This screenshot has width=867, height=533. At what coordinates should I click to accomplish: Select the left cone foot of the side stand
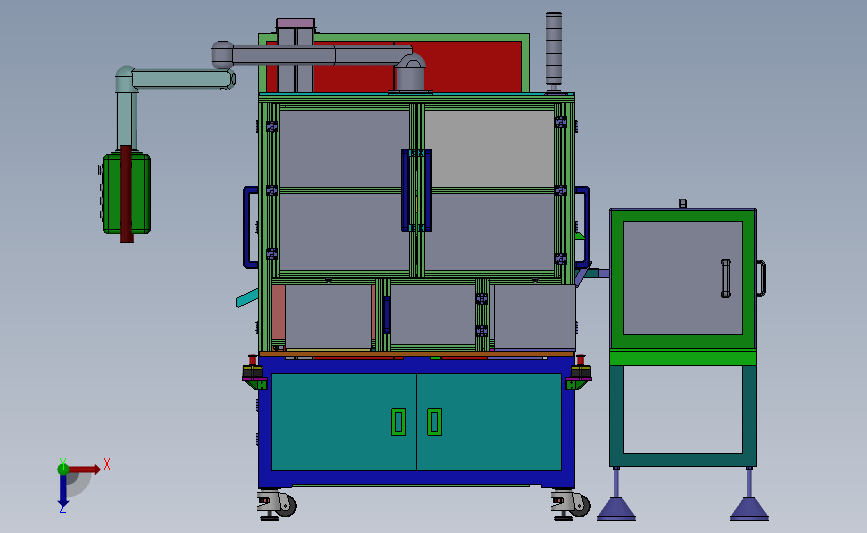[617, 508]
